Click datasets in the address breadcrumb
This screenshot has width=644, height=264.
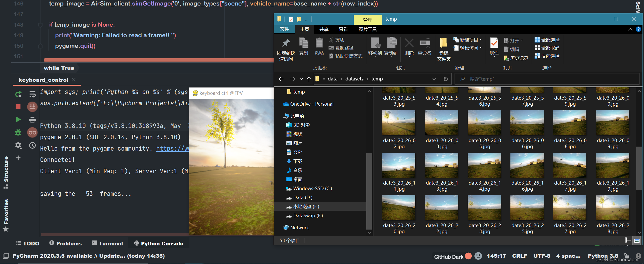pyautogui.click(x=354, y=79)
